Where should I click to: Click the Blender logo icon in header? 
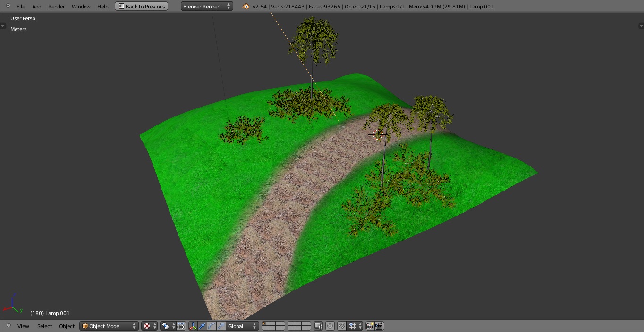click(x=246, y=6)
